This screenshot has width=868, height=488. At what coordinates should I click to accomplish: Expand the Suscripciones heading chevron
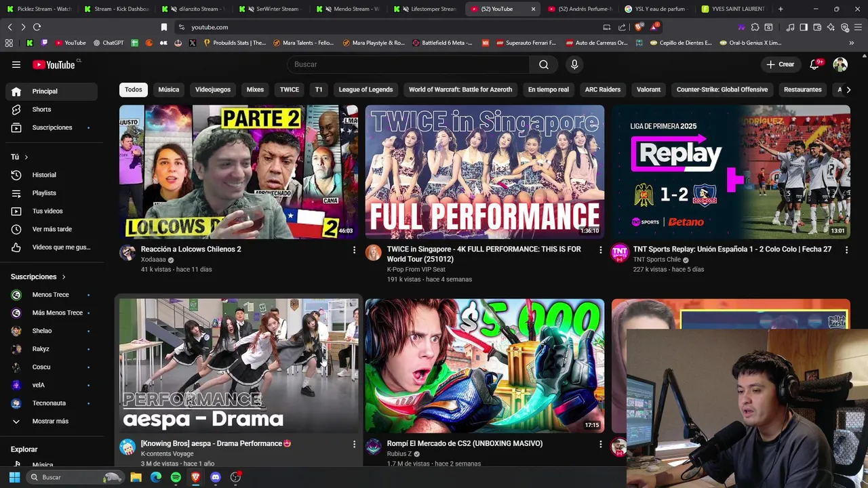(x=64, y=277)
